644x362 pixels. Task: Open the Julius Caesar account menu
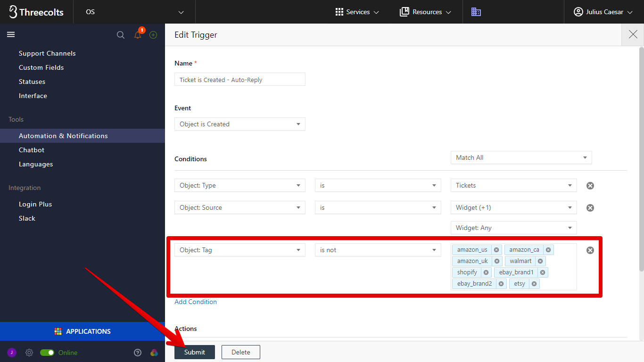[x=603, y=12]
